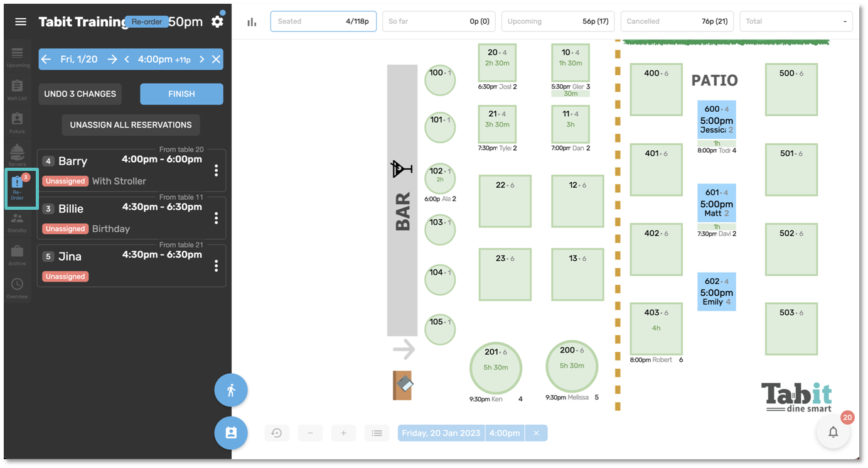Image resolution: width=868 pixels, height=468 pixels.
Task: Select patio table 600
Action: (716, 119)
